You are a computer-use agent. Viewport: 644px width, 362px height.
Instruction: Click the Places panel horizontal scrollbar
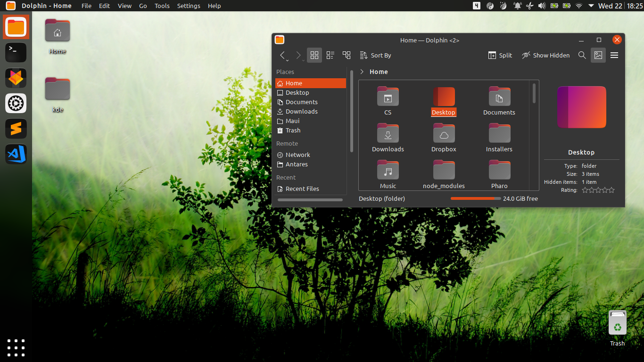pyautogui.click(x=310, y=200)
